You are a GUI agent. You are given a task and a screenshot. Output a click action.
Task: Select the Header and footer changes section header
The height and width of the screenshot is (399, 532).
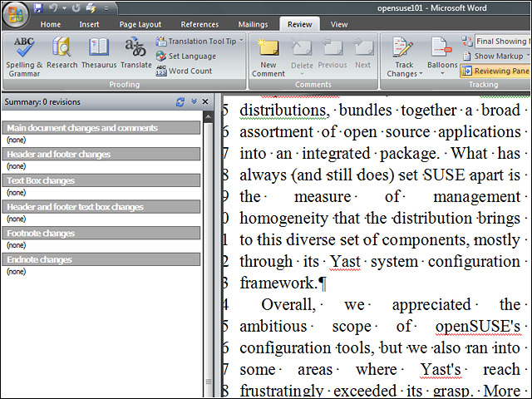click(x=101, y=154)
